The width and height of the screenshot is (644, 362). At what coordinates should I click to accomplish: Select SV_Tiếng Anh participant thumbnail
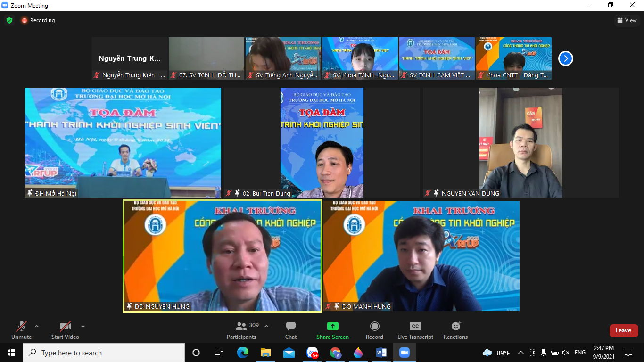pos(283,58)
